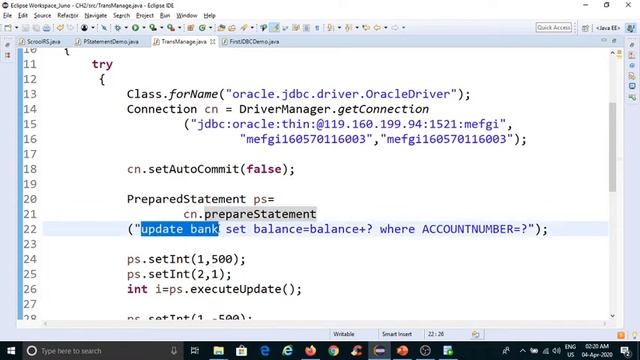Click the Debug bug icon
This screenshot has height=360, width=640.
[118, 28]
